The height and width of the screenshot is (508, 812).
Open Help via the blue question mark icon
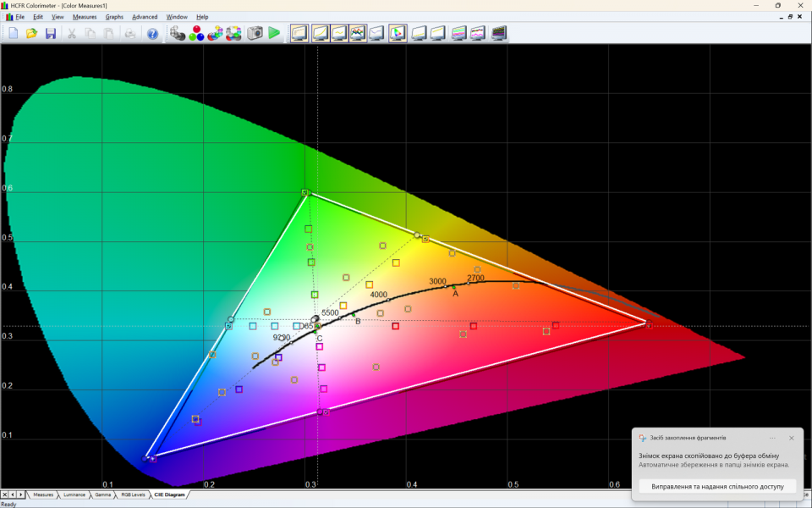152,33
